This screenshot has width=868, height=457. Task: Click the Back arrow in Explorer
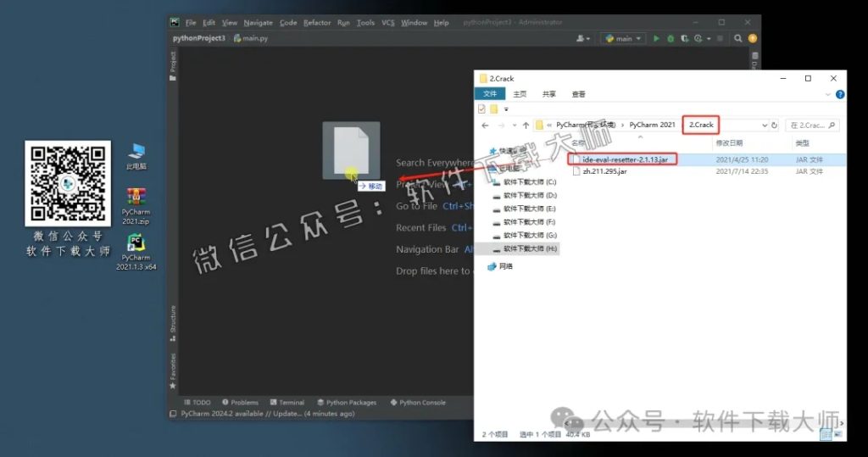pos(485,125)
